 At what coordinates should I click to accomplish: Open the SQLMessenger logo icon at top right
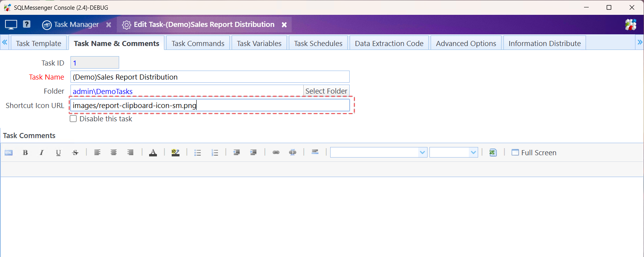[631, 25]
